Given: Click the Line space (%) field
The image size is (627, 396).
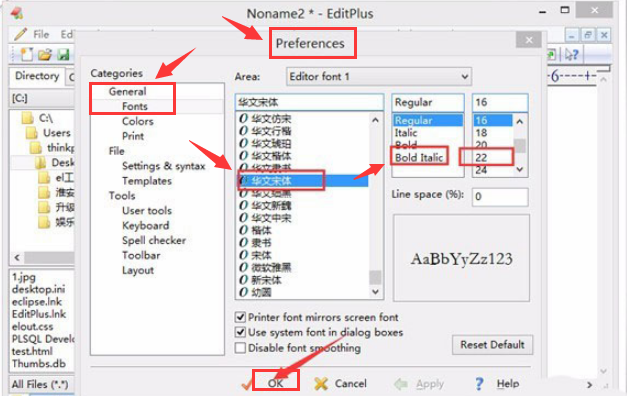Looking at the screenshot, I should point(500,197).
